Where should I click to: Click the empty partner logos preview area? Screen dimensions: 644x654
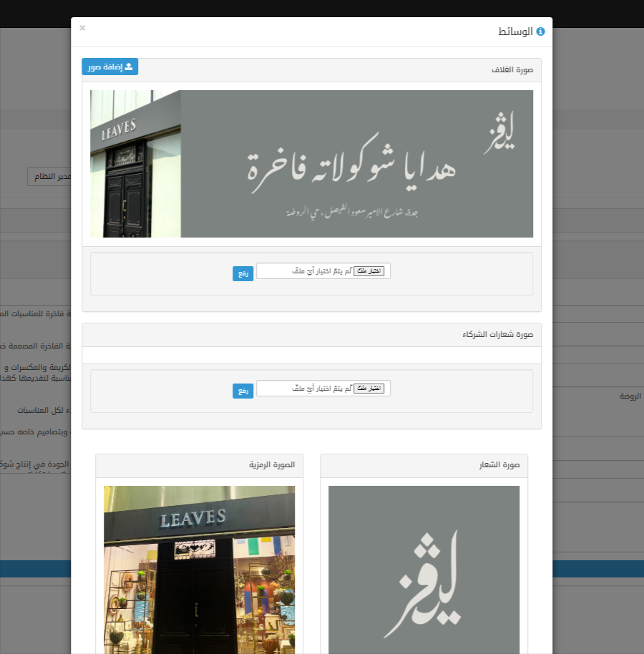(x=311, y=356)
